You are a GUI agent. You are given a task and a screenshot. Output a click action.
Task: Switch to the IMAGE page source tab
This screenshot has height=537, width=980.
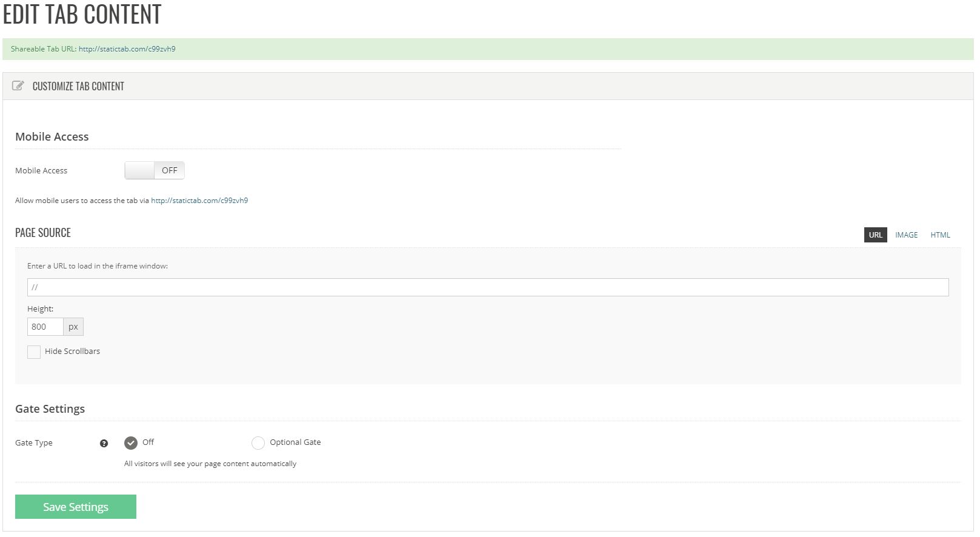tap(906, 235)
